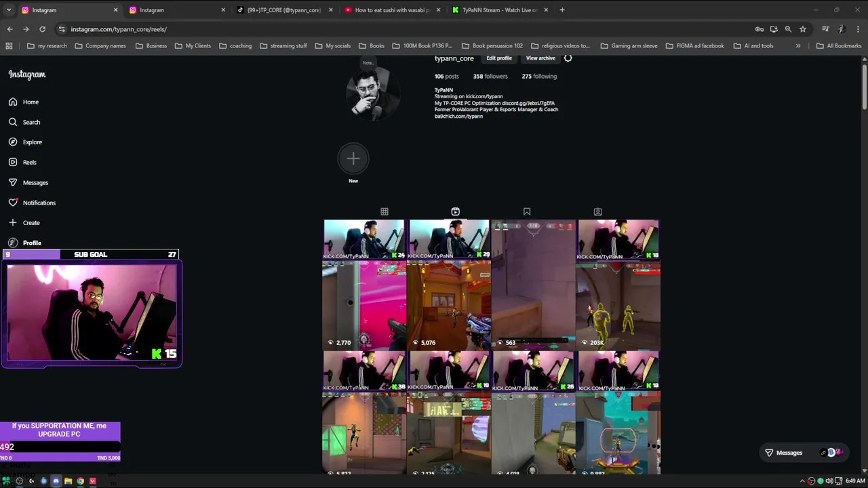Open the ba9chich.com/typann bio link
868x488 pixels.
[x=458, y=117]
